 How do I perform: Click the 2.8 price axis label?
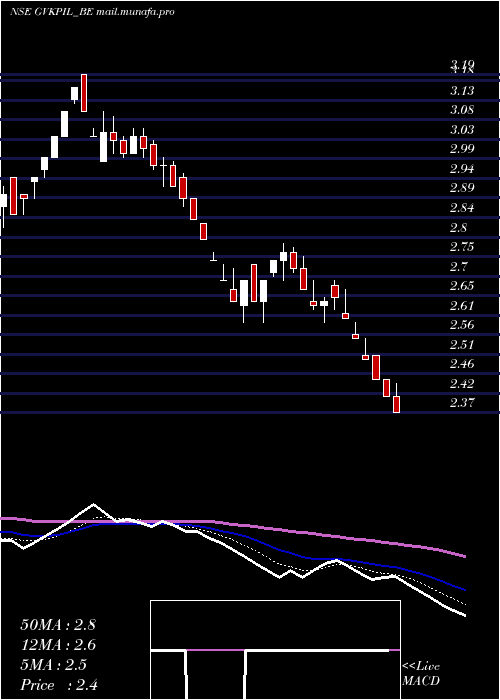point(459,227)
